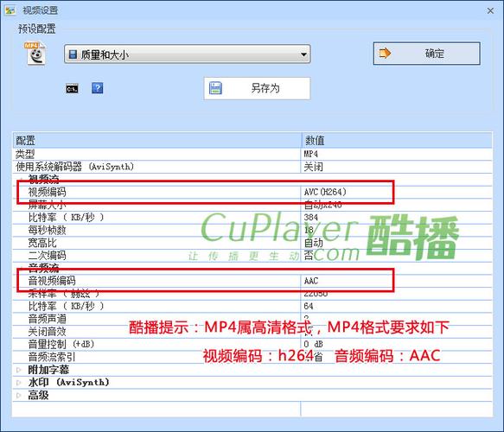Click the AVC(H264) value cell

[x=396, y=192]
